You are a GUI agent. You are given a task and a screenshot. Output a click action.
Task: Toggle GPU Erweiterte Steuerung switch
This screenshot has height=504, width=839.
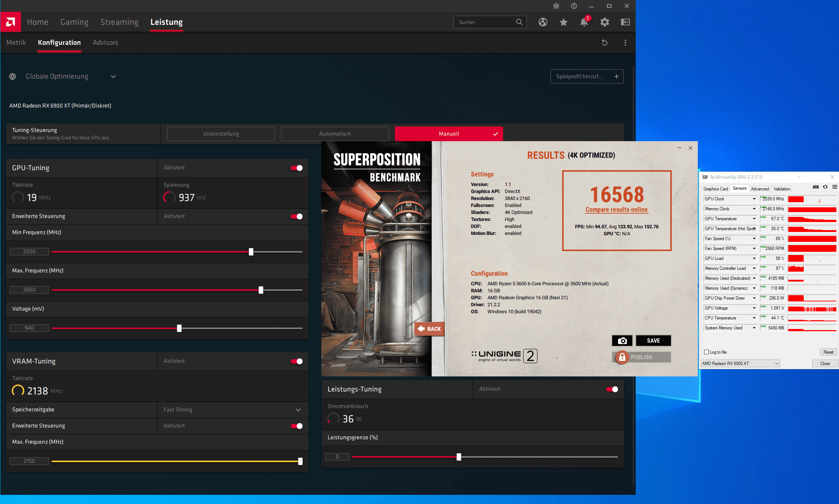tap(297, 217)
